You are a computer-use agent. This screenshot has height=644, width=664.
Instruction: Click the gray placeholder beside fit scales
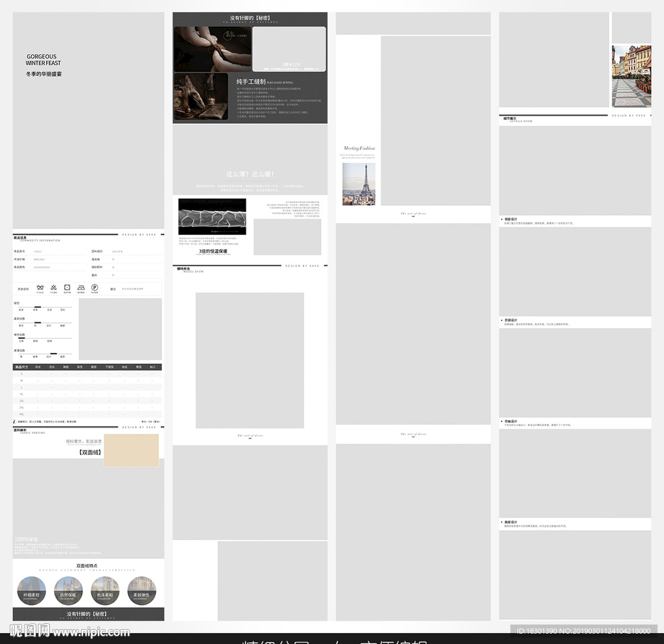(120, 329)
